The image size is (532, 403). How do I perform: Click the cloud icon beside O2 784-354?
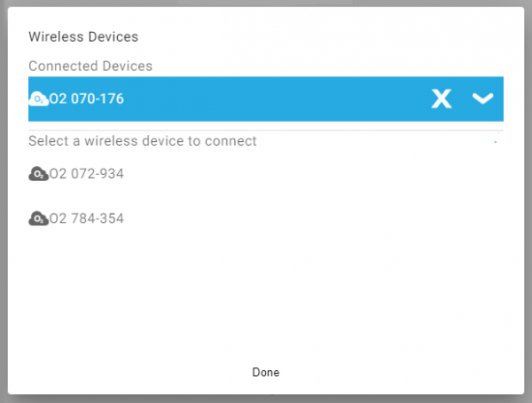pos(38,218)
